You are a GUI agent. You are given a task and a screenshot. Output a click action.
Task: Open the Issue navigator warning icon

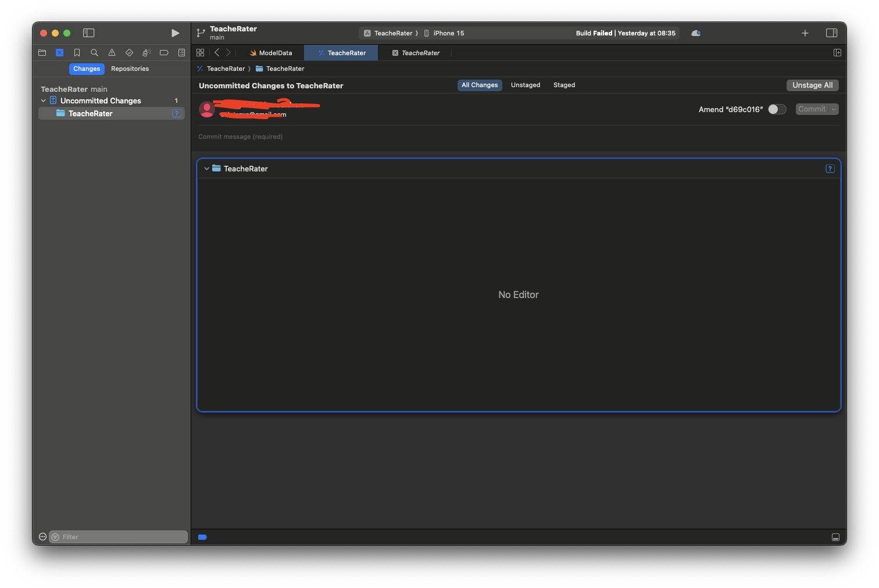pyautogui.click(x=112, y=52)
